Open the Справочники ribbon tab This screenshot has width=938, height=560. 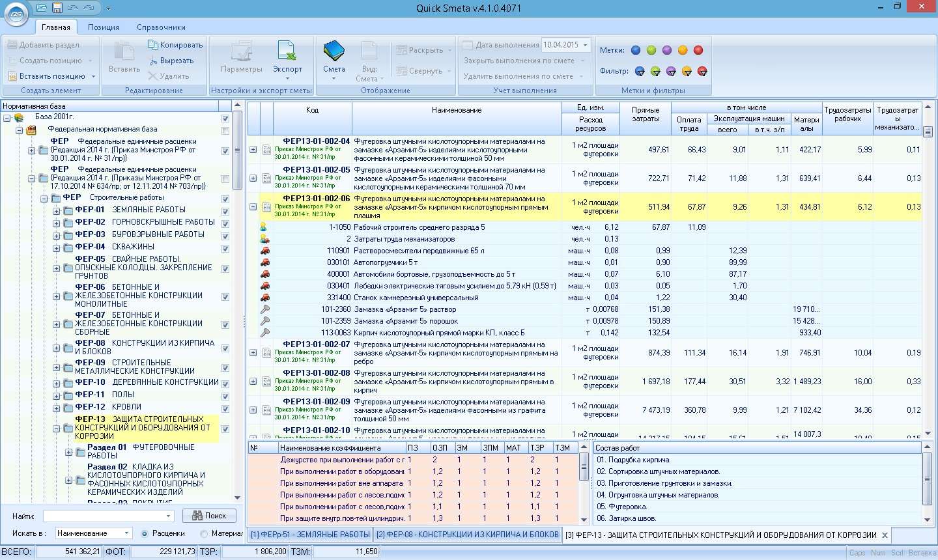(161, 27)
